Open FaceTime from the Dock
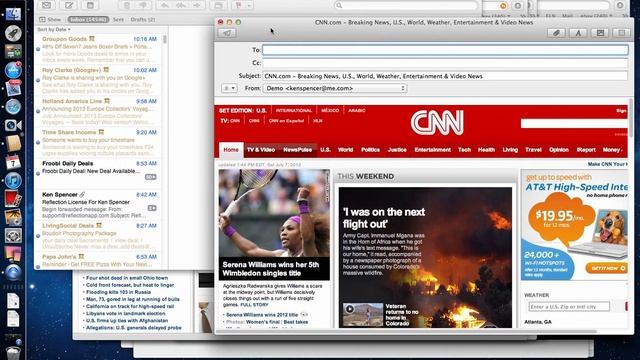640x360 pixels. click(13, 125)
